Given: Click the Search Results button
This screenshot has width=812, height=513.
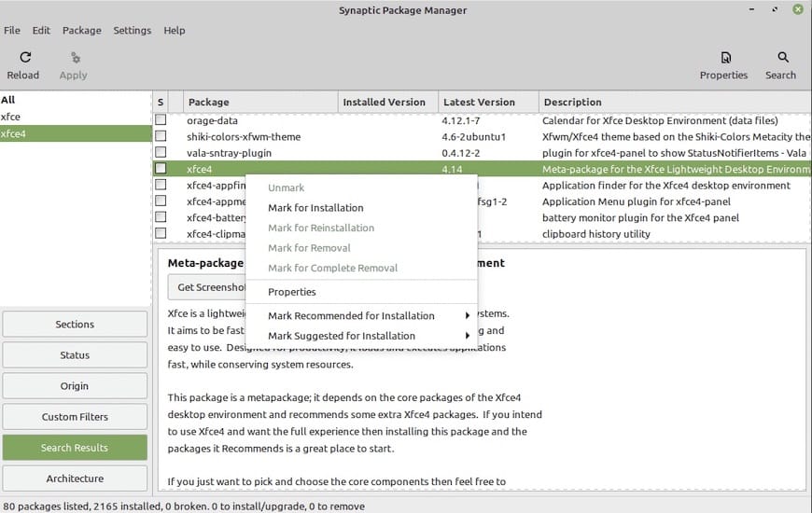Looking at the screenshot, I should [x=75, y=448].
